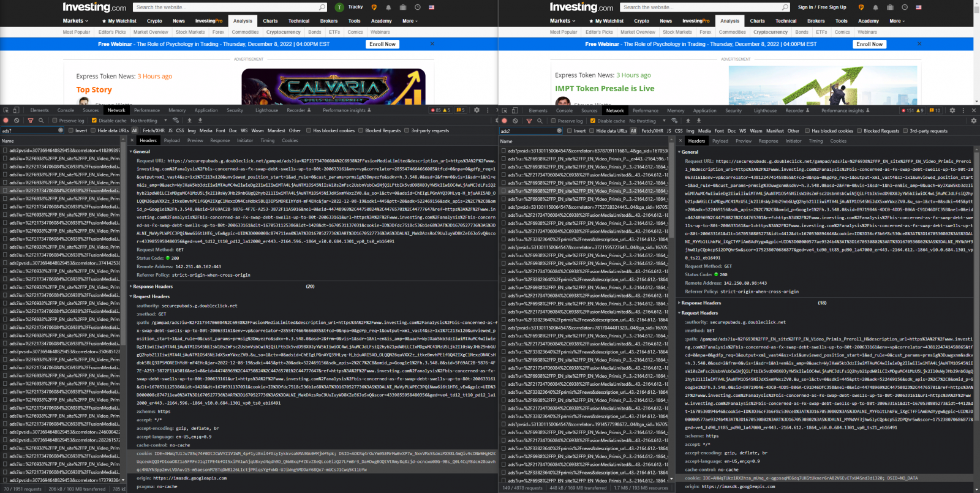Click the record network log button in left DevTools
Screen dimensions: 980x493
[6, 121]
